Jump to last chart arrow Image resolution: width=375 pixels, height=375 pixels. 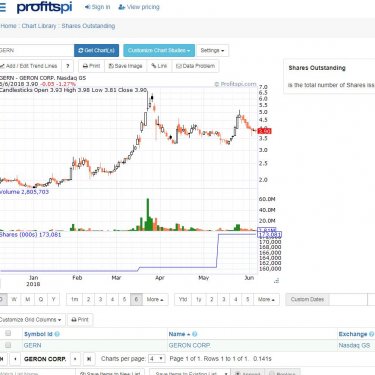pos(89,359)
